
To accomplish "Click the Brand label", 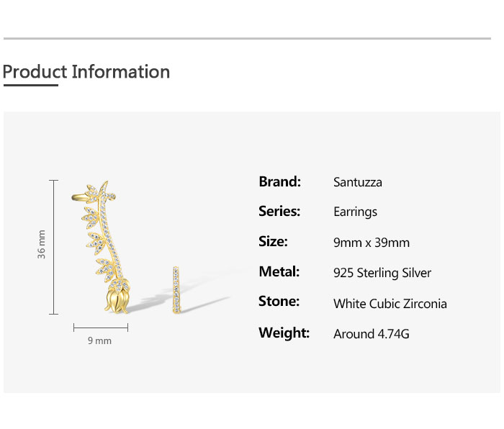I will point(279,181).
